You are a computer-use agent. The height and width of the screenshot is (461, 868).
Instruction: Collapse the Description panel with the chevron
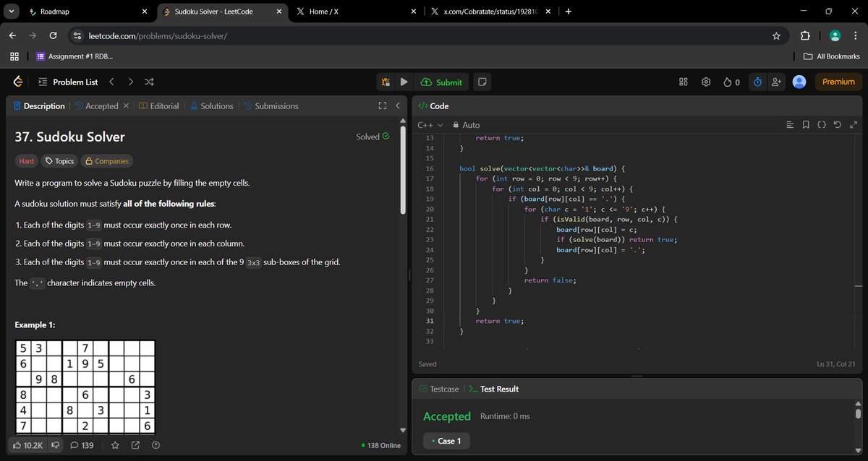click(398, 105)
